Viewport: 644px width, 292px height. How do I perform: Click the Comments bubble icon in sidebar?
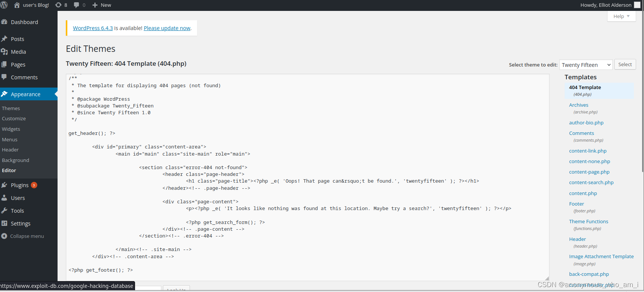coord(4,77)
